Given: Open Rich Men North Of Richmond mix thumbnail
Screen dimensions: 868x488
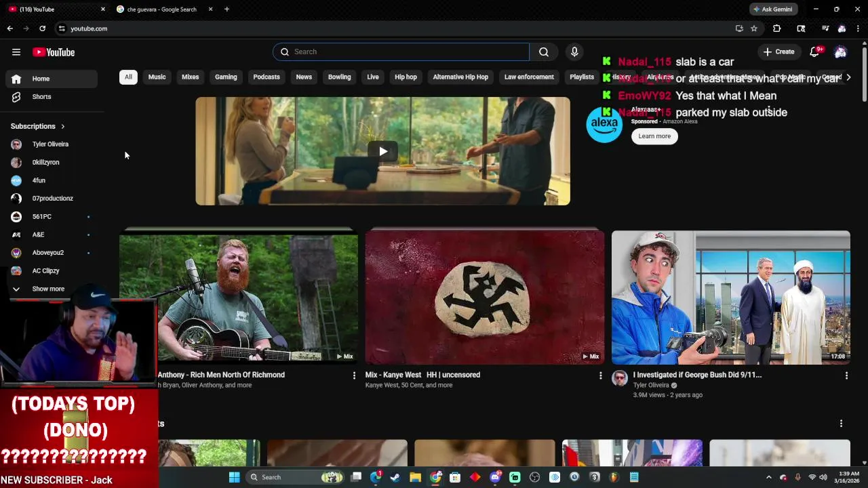Looking at the screenshot, I should 239,298.
